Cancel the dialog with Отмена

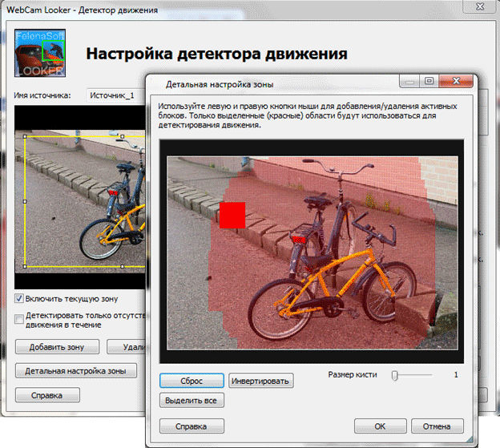(x=437, y=426)
